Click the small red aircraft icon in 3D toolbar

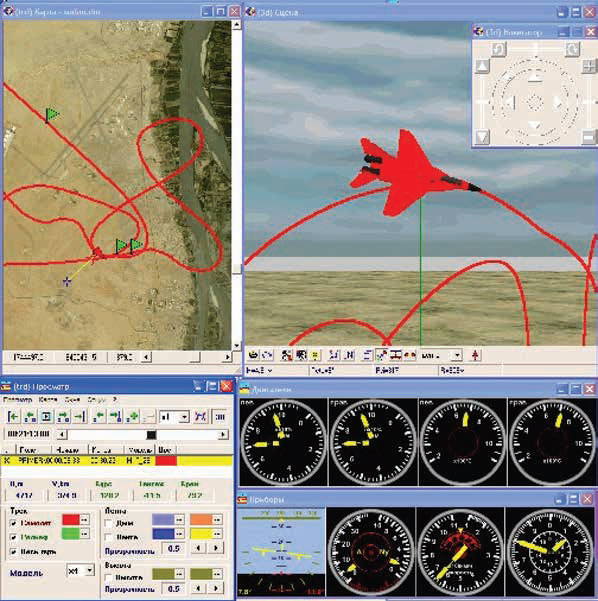(x=475, y=355)
